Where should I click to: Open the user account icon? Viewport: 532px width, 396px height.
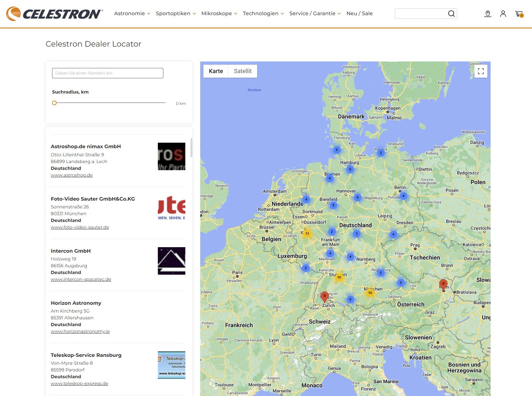[x=503, y=14]
